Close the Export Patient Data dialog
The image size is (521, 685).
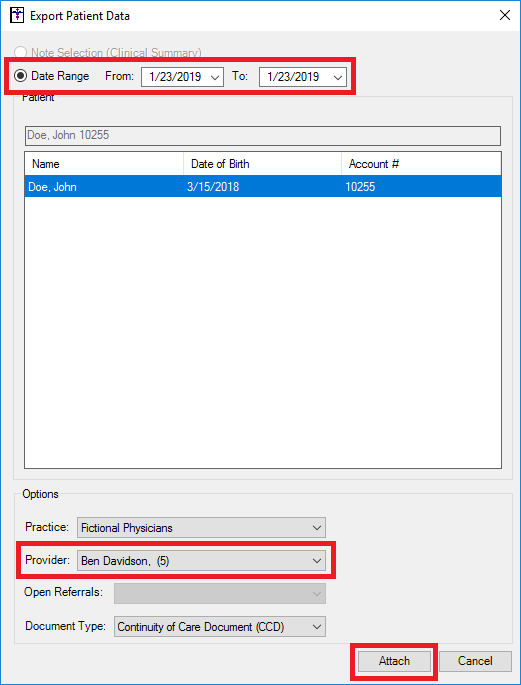point(504,16)
